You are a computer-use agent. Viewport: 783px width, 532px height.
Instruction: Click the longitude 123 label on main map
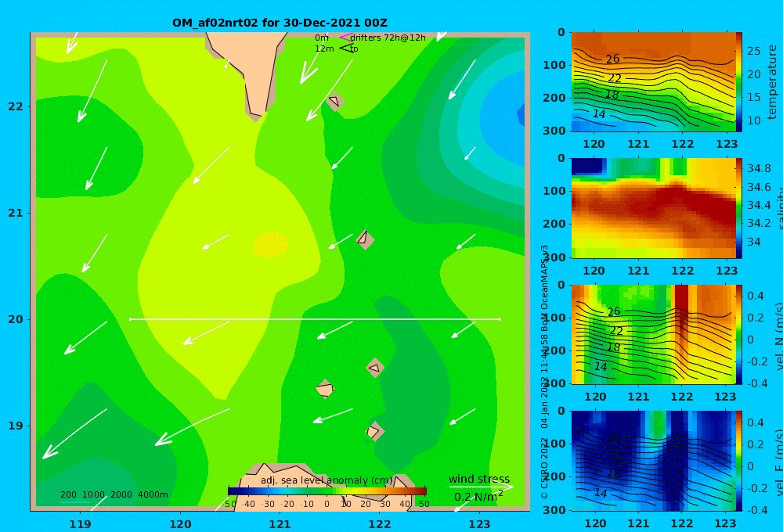(479, 524)
